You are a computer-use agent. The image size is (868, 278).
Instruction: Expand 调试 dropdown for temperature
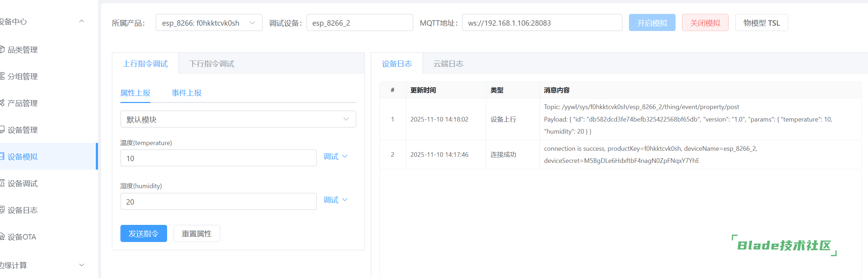[335, 157]
